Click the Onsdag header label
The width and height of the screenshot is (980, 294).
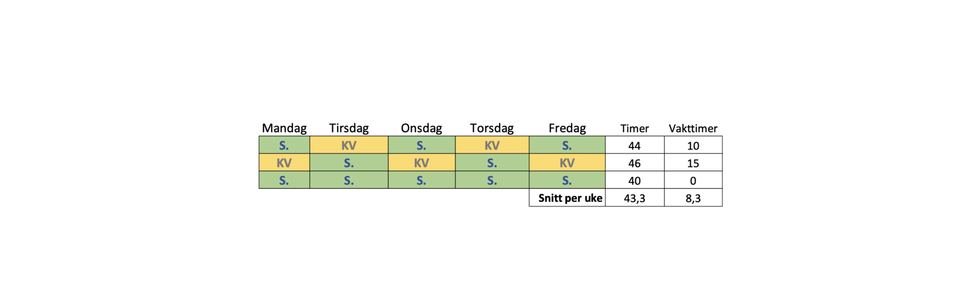coord(421,128)
